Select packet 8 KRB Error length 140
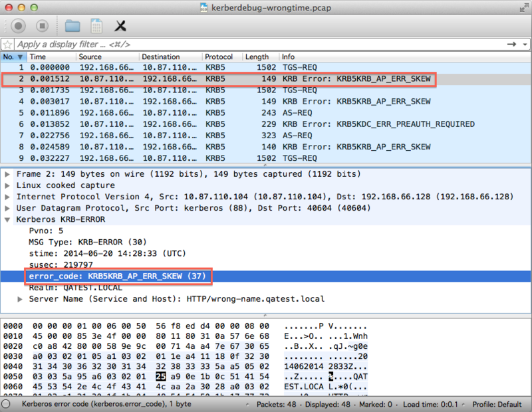 (265, 147)
